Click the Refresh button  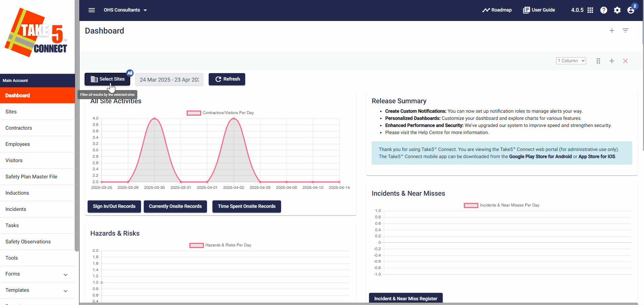point(227,79)
